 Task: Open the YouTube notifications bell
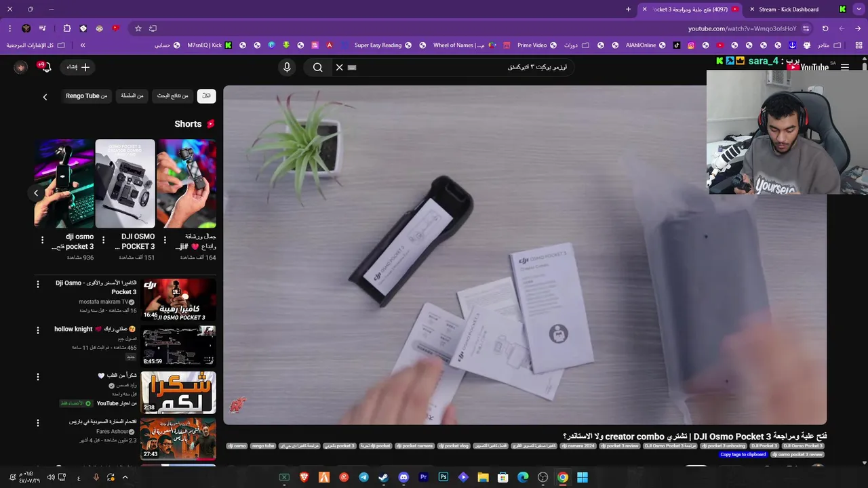(45, 67)
